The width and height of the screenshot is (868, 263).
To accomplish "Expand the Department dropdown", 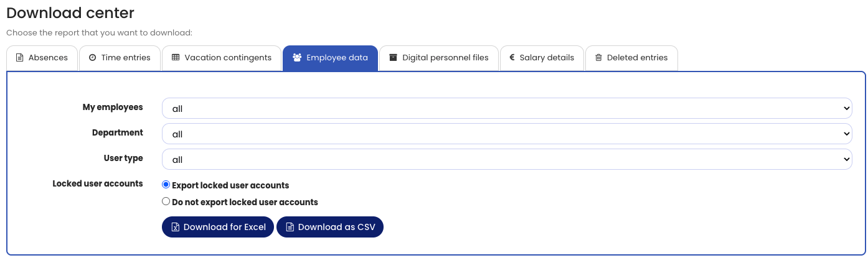I will 506,134.
